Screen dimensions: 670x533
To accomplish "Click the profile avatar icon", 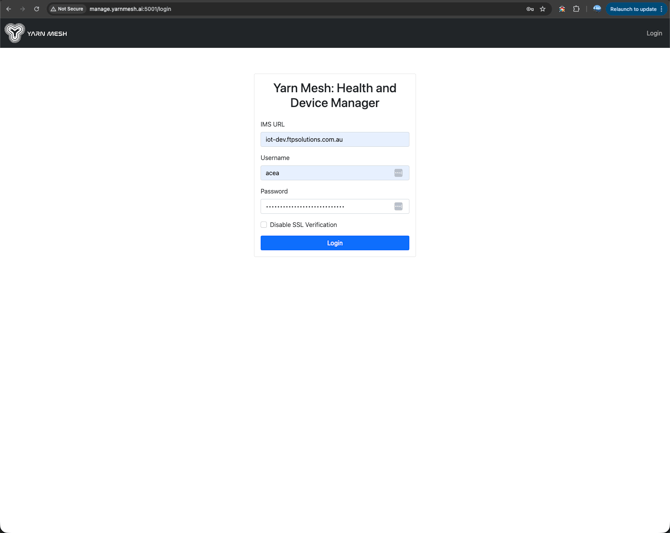I will coord(597,9).
